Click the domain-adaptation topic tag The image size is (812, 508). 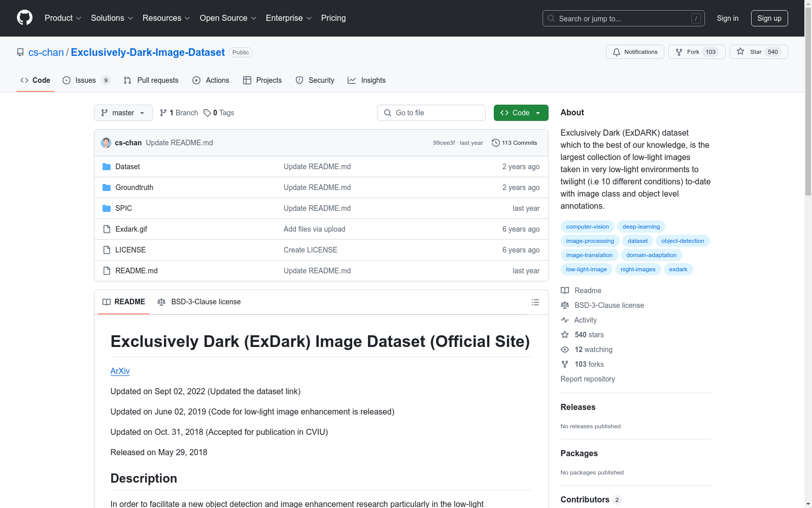(652, 255)
